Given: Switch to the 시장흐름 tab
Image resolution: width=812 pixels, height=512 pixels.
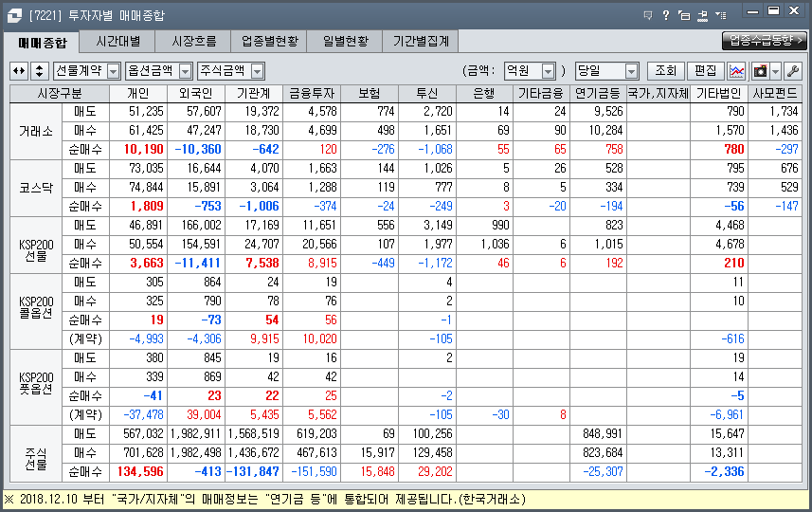Looking at the screenshot, I should (x=193, y=41).
